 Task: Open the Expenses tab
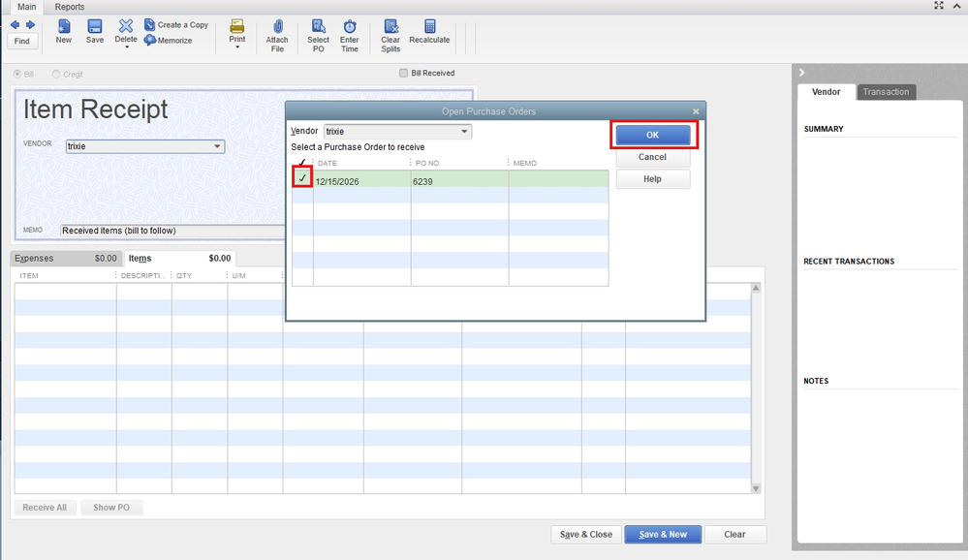click(66, 258)
